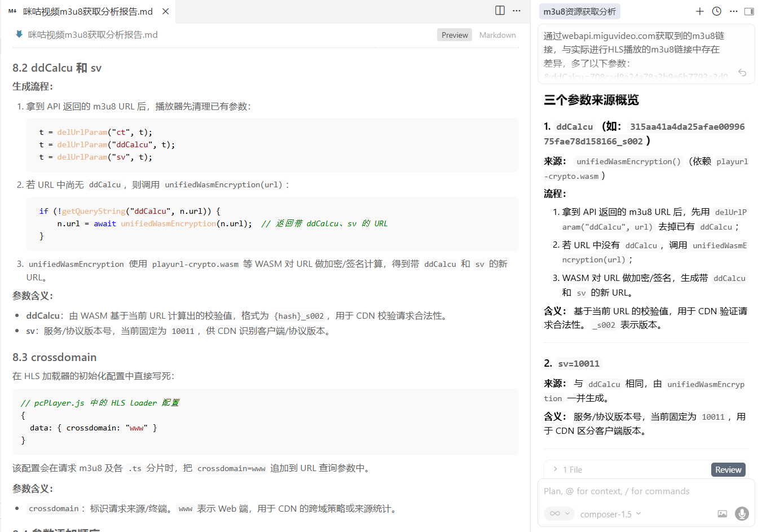Click the code line delUrlParam("ddCalcu", t)
This screenshot has height=532, width=762.
(x=107, y=144)
